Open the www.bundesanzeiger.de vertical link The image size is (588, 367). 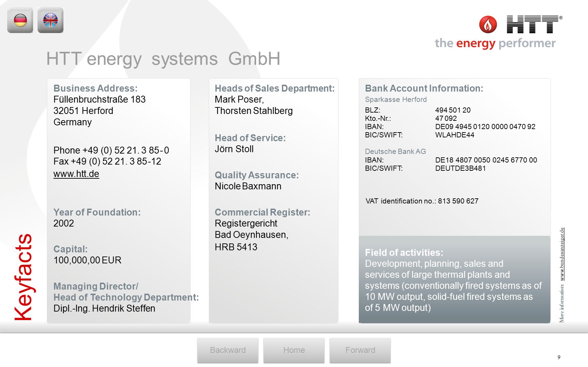coord(562,254)
